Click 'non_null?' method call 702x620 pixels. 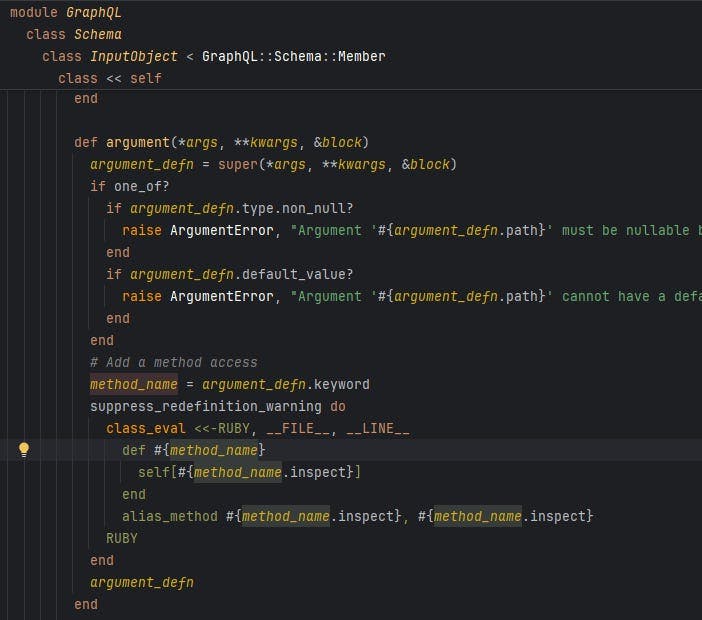tap(318, 208)
